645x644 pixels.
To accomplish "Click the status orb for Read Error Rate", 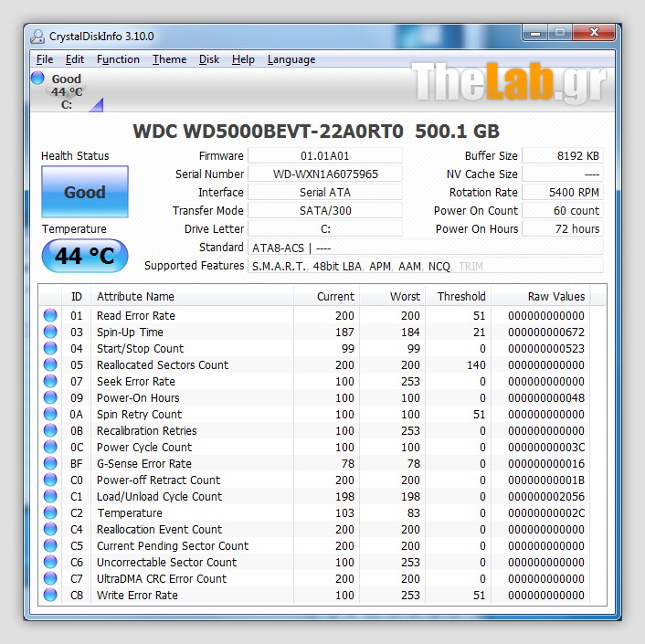I will click(x=50, y=315).
